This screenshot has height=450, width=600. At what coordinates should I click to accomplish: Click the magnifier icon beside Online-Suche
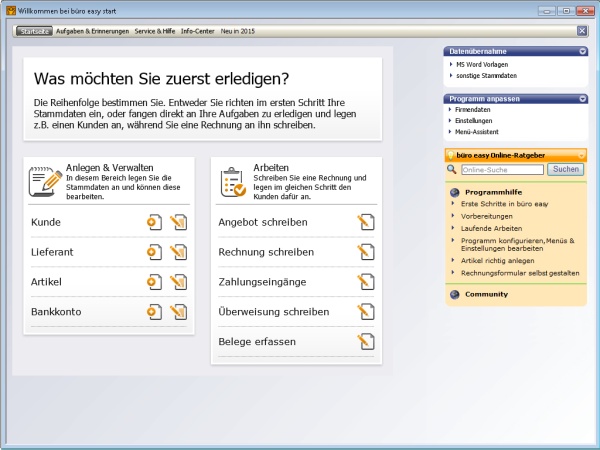pos(452,169)
